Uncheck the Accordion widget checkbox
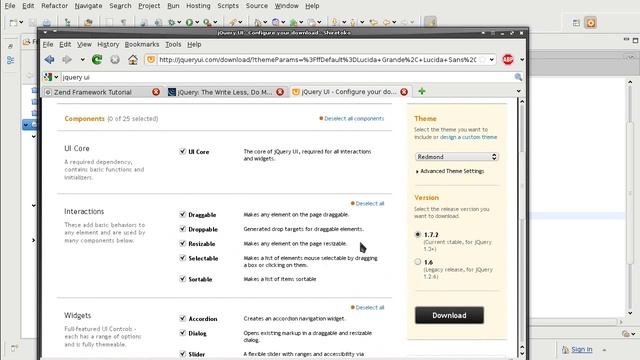The width and height of the screenshot is (640, 360). tap(182, 318)
